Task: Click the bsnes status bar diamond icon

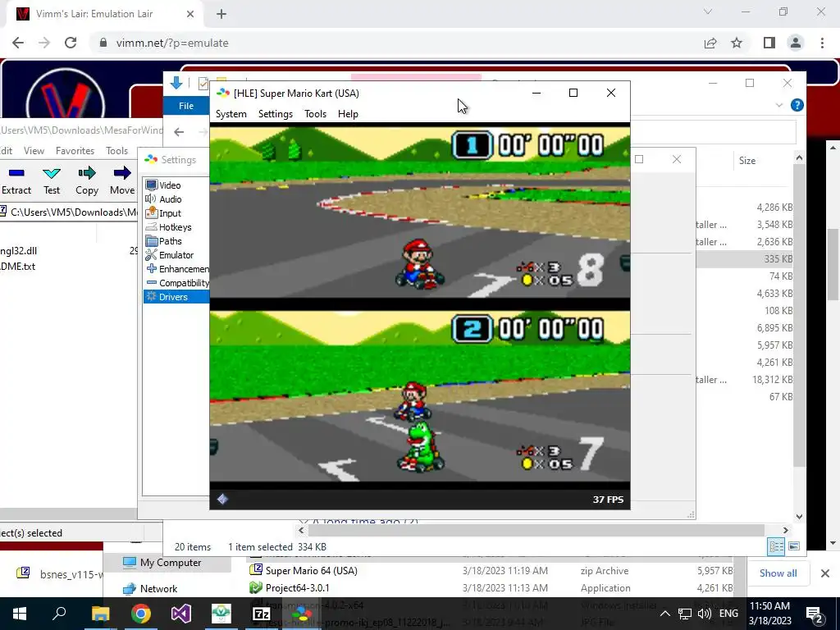Action: pos(222,500)
